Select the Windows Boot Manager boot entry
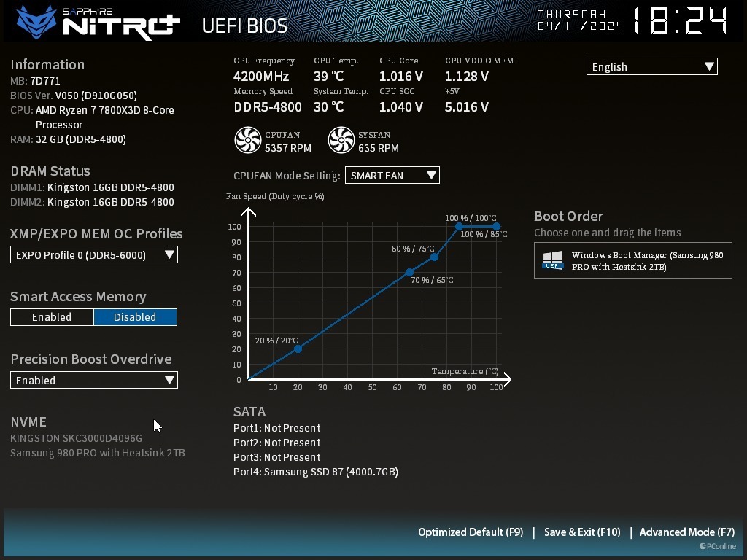This screenshot has width=747, height=560. click(x=633, y=260)
